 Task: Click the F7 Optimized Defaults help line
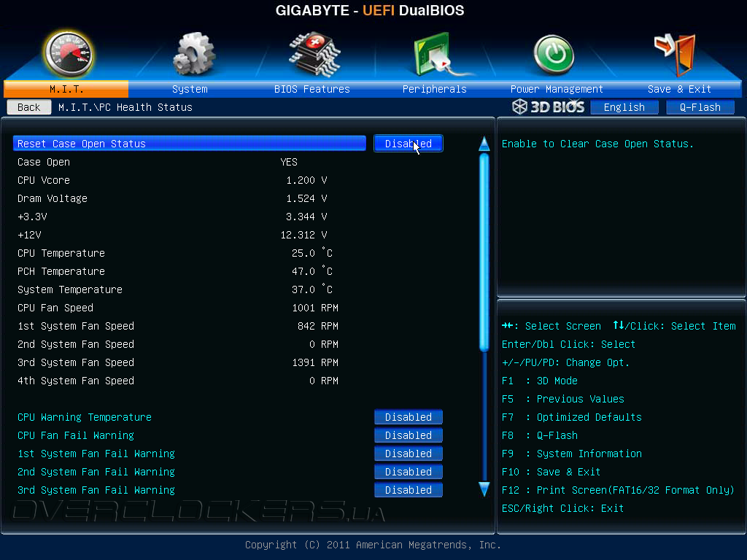pos(572,417)
